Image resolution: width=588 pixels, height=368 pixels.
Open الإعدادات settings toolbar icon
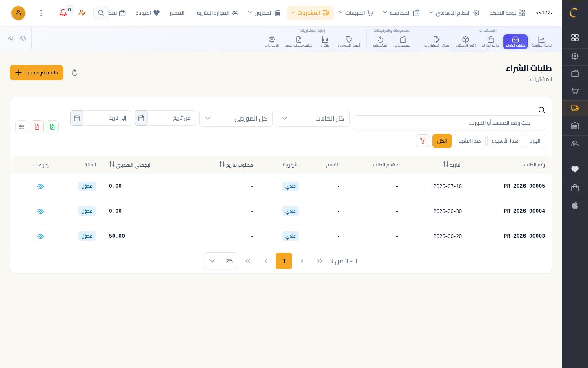[x=272, y=42]
